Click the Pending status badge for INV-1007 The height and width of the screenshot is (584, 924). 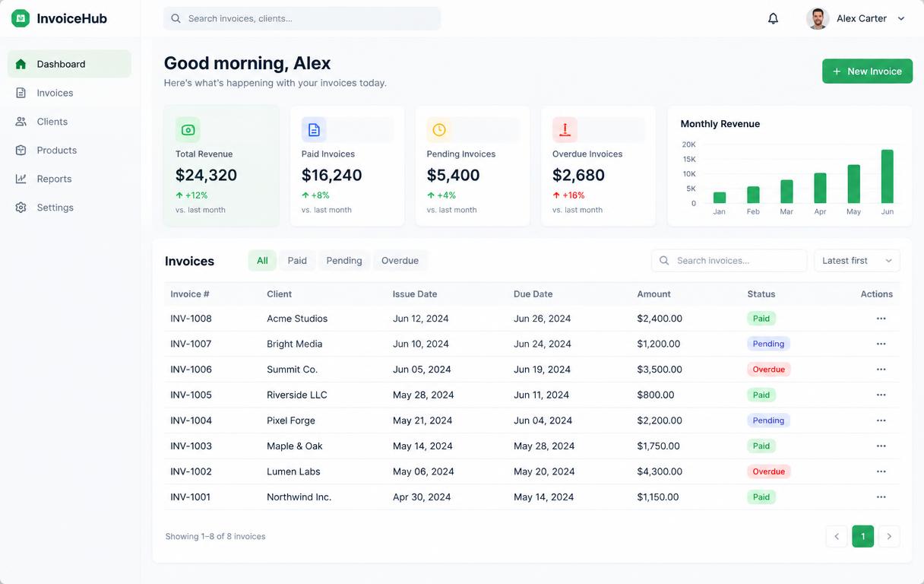[768, 344]
